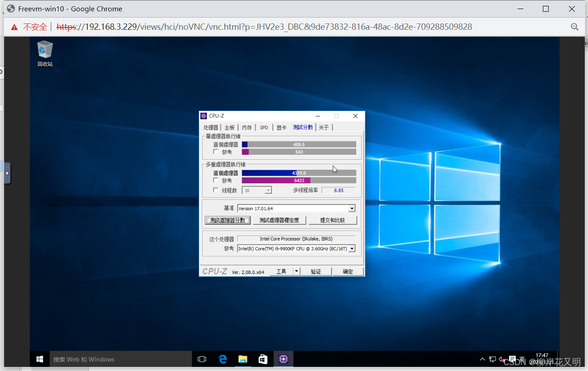
Task: Tick the 线程数 checkbox
Action: (215, 190)
